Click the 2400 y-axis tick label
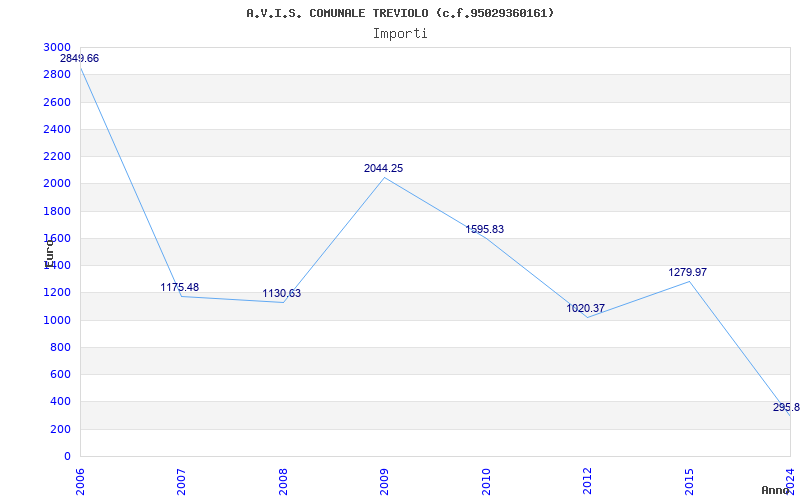The width and height of the screenshot is (800, 500). [57, 129]
